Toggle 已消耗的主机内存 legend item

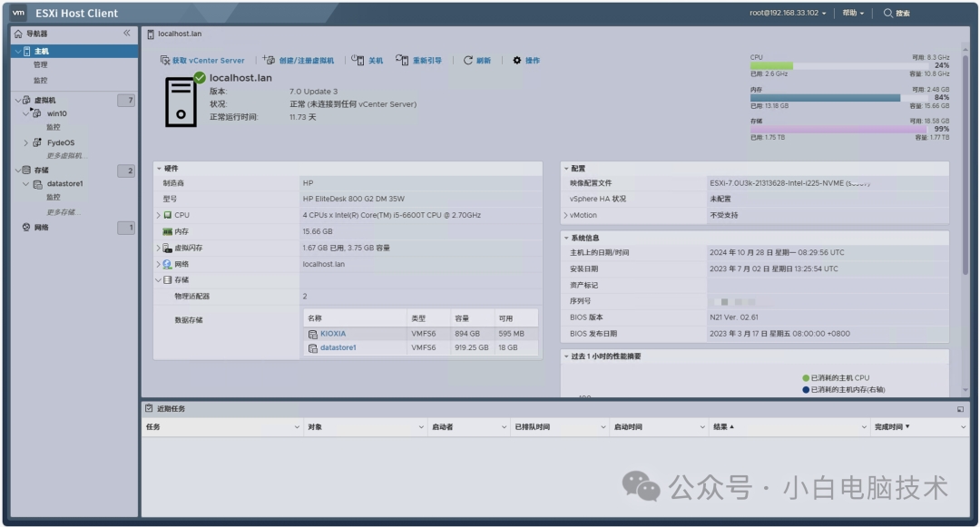coord(843,390)
